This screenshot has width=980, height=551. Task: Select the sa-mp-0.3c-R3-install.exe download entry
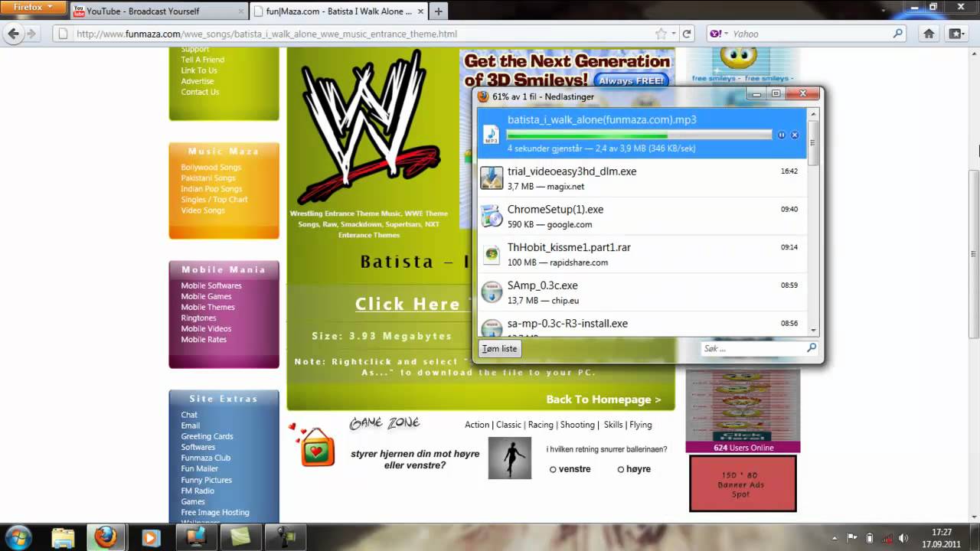(x=642, y=325)
